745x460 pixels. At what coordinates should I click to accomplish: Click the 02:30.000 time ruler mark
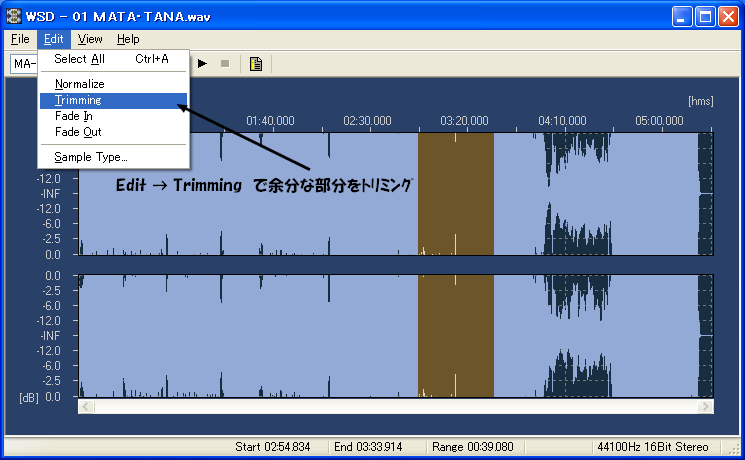[x=367, y=121]
